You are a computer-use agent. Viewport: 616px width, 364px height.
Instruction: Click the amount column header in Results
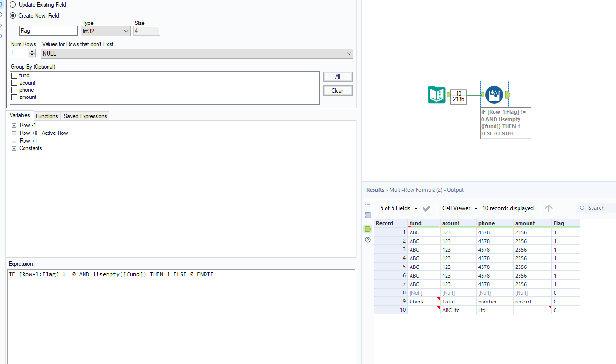coord(532,223)
